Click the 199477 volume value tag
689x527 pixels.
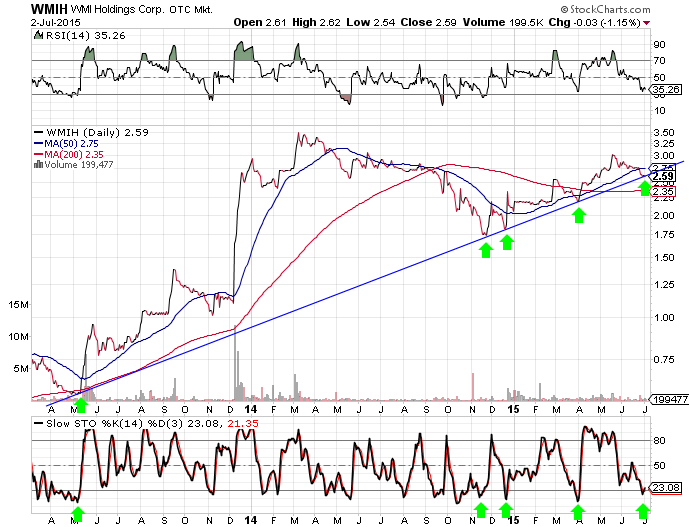tap(670, 399)
